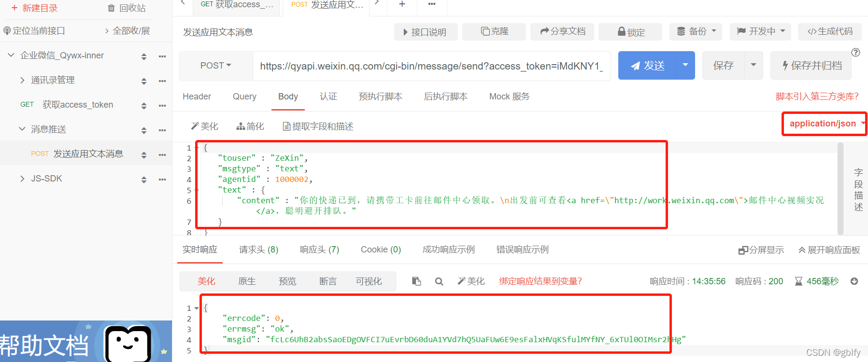868x362 pixels.
Task: Open more menu for JS-SDK
Action: tap(162, 180)
